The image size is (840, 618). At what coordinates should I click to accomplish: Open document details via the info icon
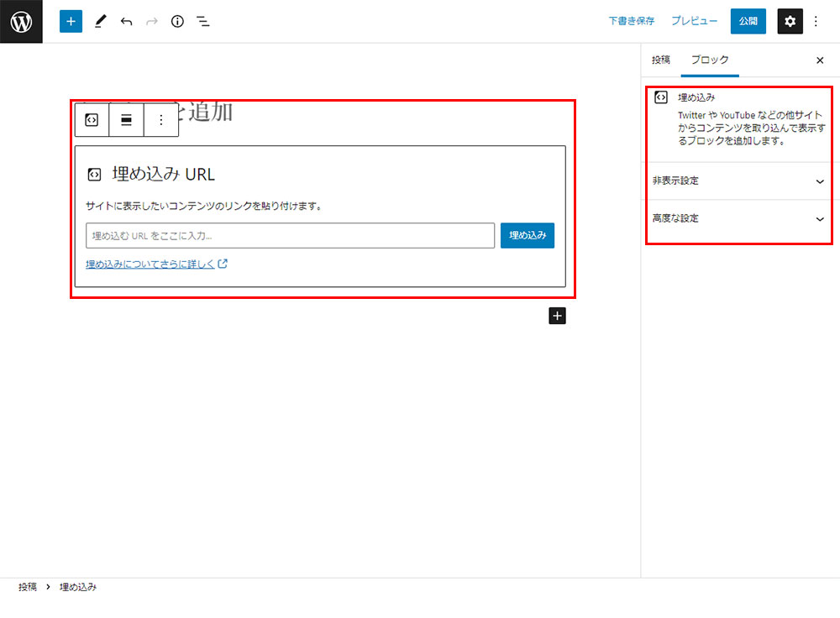177,21
